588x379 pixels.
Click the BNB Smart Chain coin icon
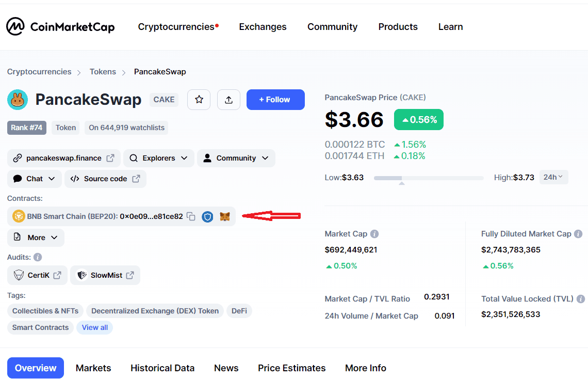(x=19, y=216)
